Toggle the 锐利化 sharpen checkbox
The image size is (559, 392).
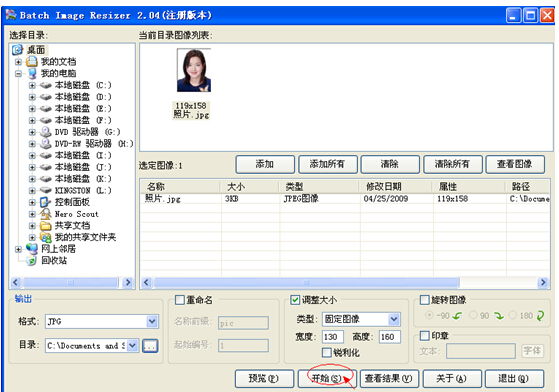(327, 353)
